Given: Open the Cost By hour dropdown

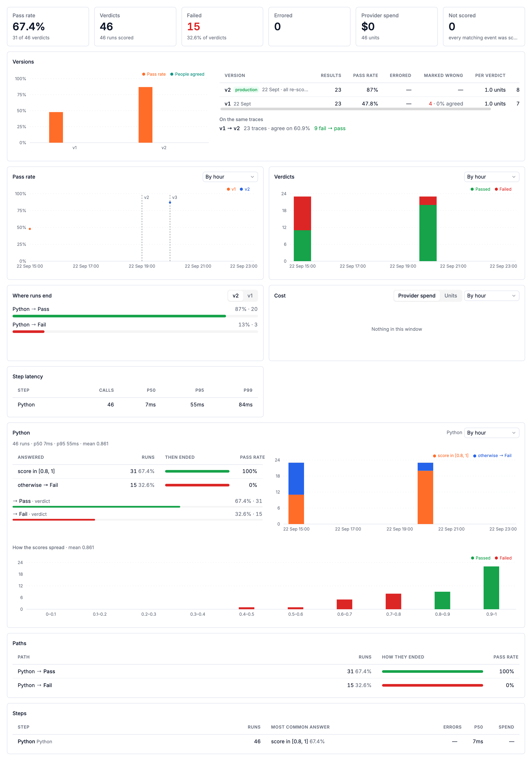Looking at the screenshot, I should pos(491,296).
